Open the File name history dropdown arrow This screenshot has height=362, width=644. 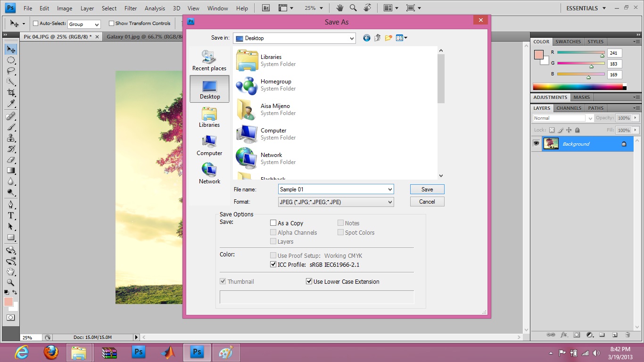tap(390, 189)
